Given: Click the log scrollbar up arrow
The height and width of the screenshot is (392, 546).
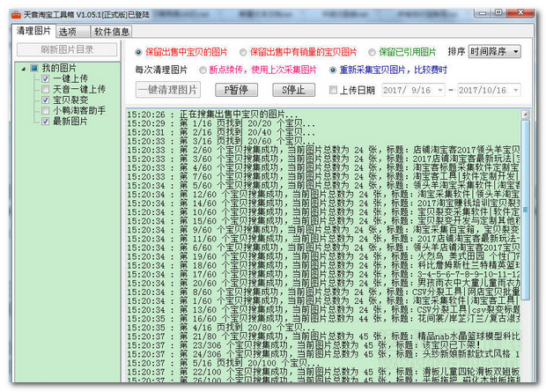Looking at the screenshot, I should point(525,115).
